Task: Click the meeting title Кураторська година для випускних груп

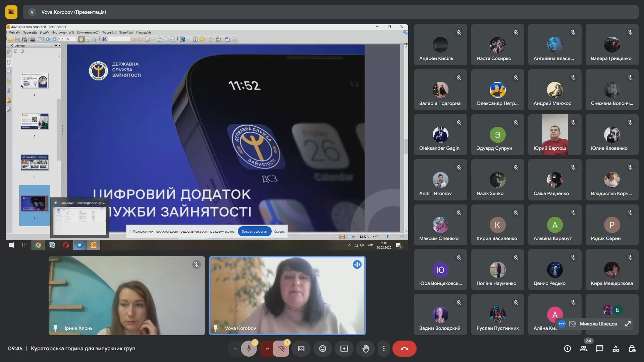Action: pyautogui.click(x=83, y=349)
